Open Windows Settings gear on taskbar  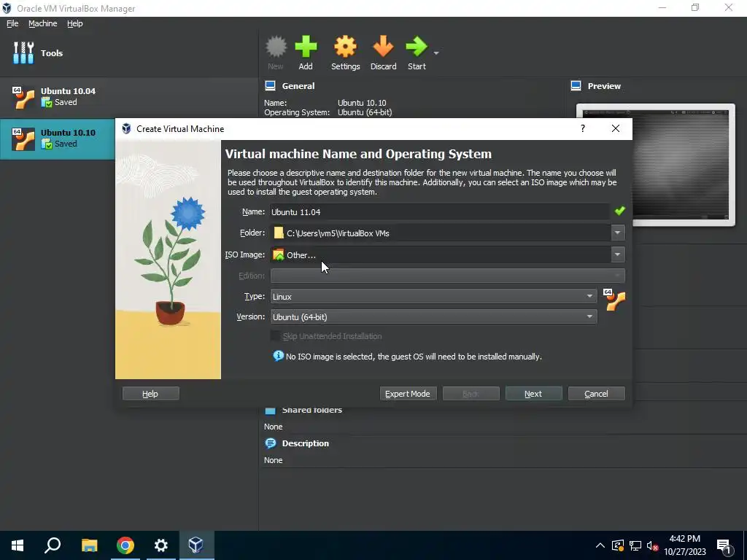point(161,545)
